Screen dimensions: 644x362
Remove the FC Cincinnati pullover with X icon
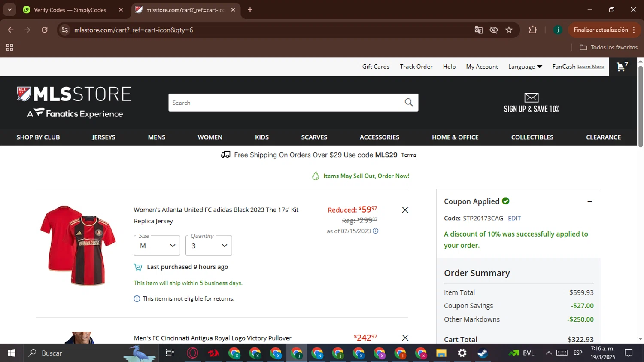[x=405, y=338]
